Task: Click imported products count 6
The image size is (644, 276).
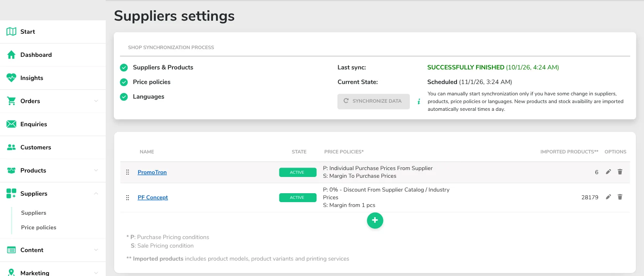Action: coord(596,172)
